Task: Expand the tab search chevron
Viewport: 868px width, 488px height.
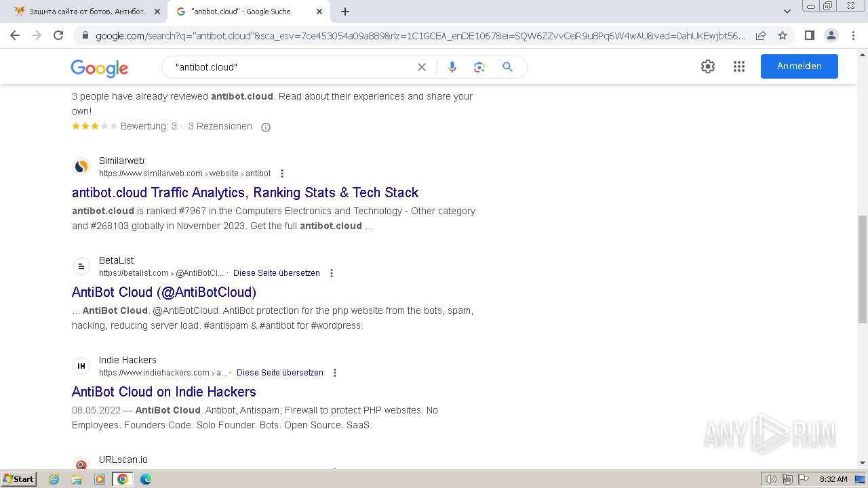Action: [787, 12]
